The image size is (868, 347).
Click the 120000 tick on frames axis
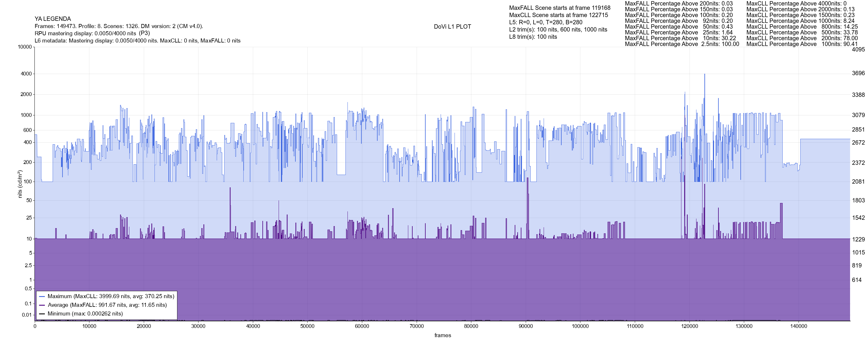(689, 326)
